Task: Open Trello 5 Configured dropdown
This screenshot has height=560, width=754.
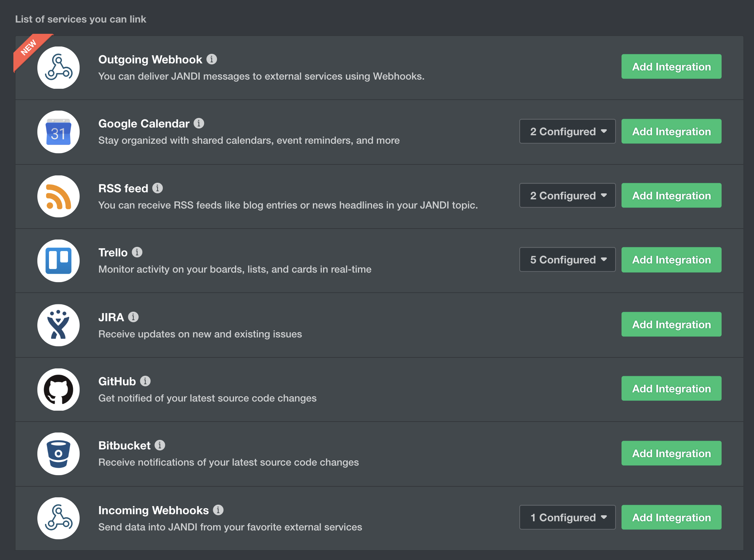Action: click(x=567, y=260)
